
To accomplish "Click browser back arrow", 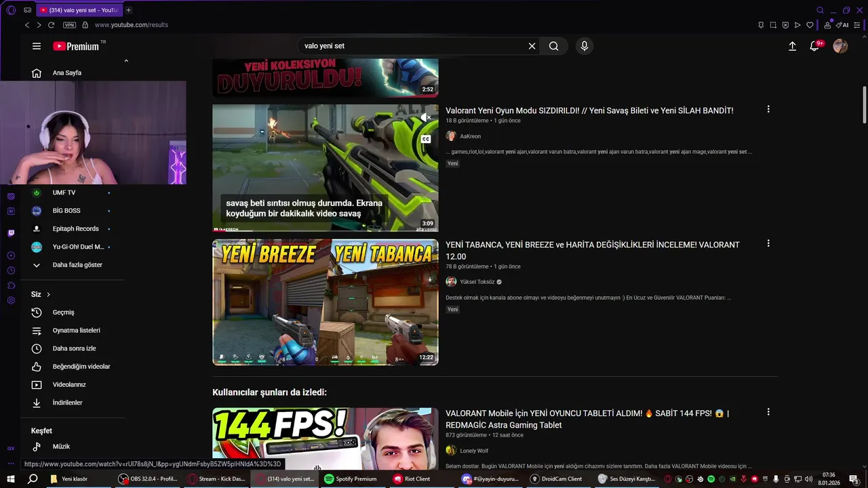I will coord(27,25).
